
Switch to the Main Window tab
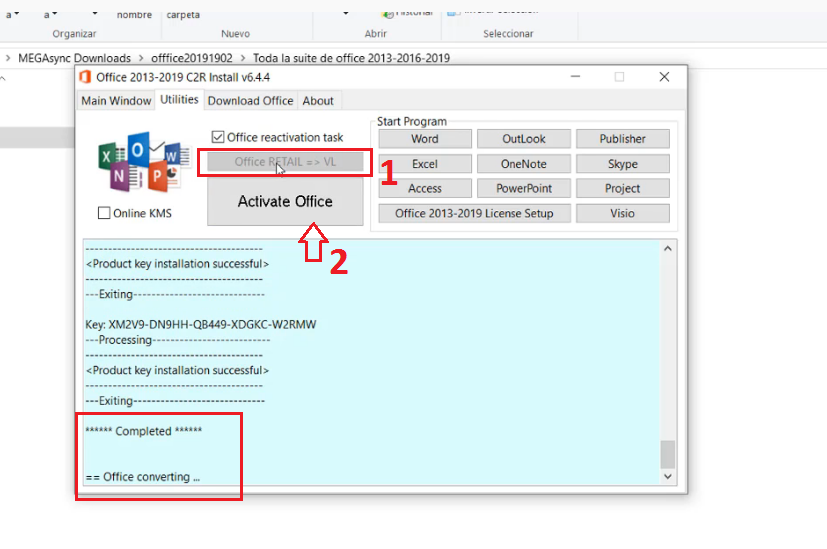pyautogui.click(x=116, y=101)
